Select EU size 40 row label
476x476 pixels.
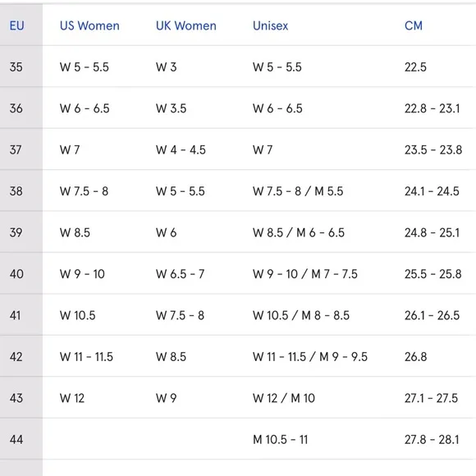click(x=16, y=274)
